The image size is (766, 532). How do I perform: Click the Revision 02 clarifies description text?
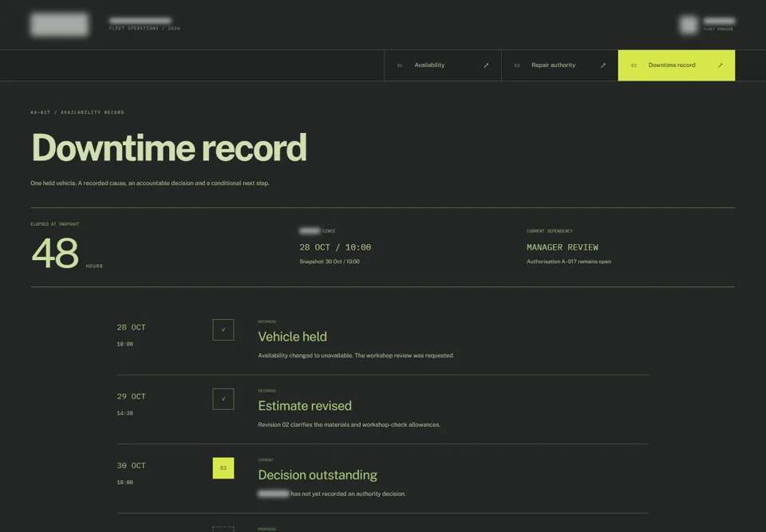click(349, 424)
